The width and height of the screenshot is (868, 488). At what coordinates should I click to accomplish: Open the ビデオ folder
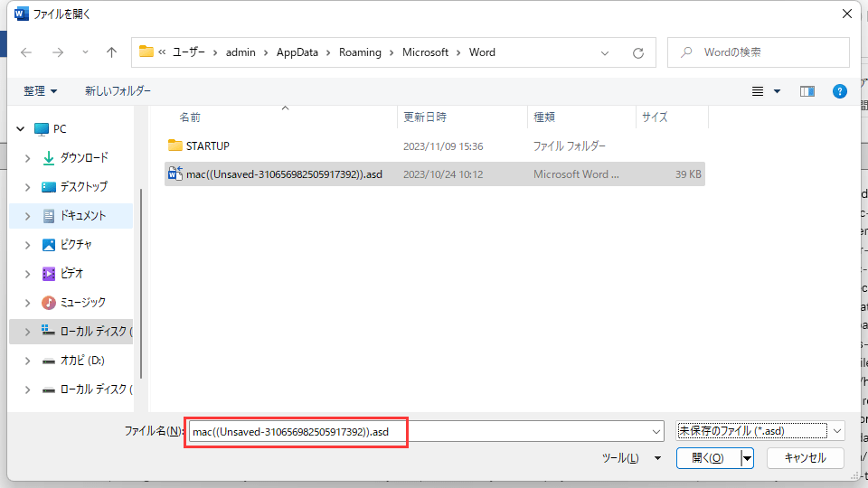point(71,273)
